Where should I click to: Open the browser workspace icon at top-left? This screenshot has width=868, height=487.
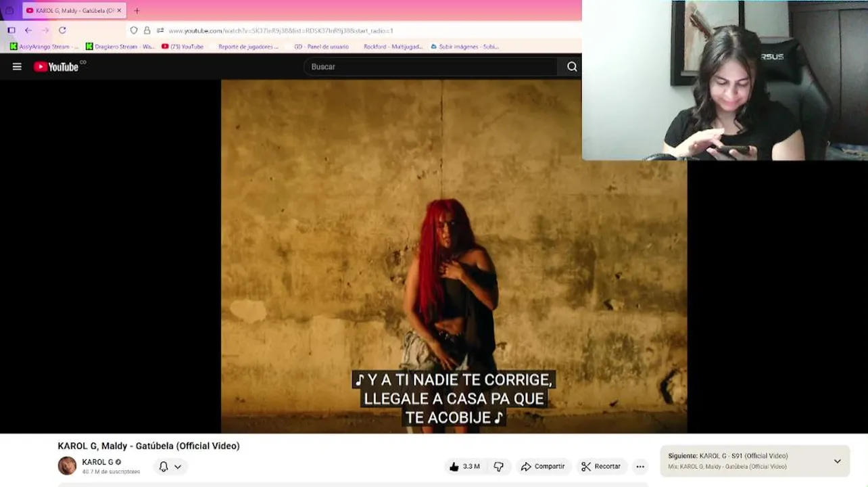coord(9,11)
